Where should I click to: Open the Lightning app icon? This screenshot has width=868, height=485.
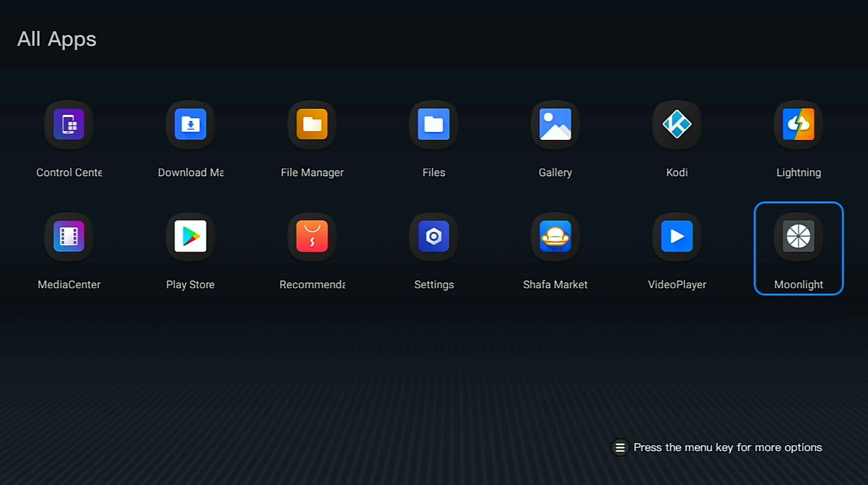coord(798,124)
